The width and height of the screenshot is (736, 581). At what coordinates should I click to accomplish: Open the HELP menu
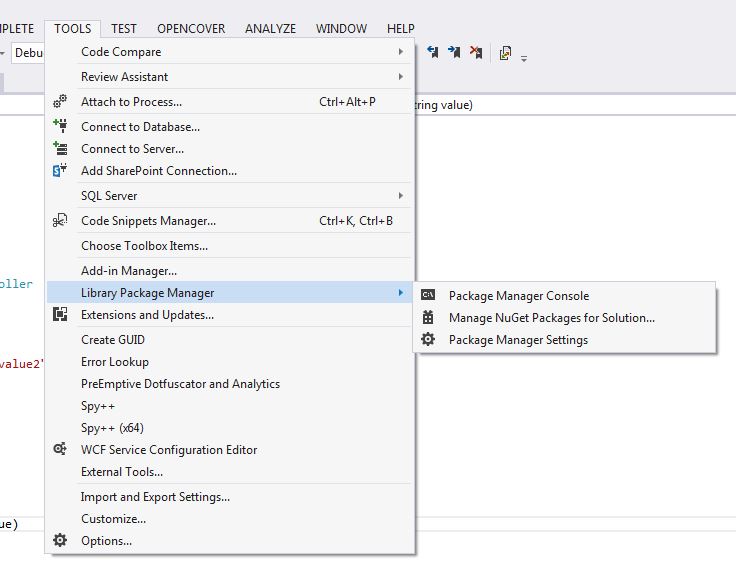pyautogui.click(x=400, y=29)
